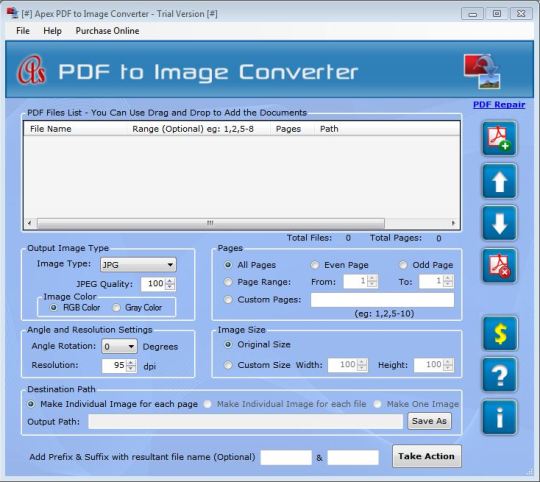This screenshot has height=482, width=540.
Task: Move selected file down with arrow icon
Action: [499, 223]
